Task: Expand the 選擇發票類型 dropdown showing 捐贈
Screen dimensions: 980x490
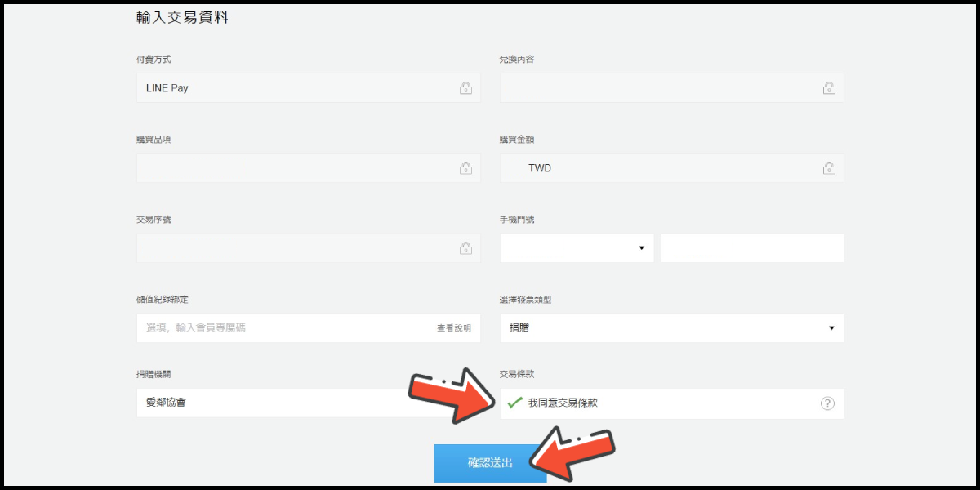Action: (671, 328)
